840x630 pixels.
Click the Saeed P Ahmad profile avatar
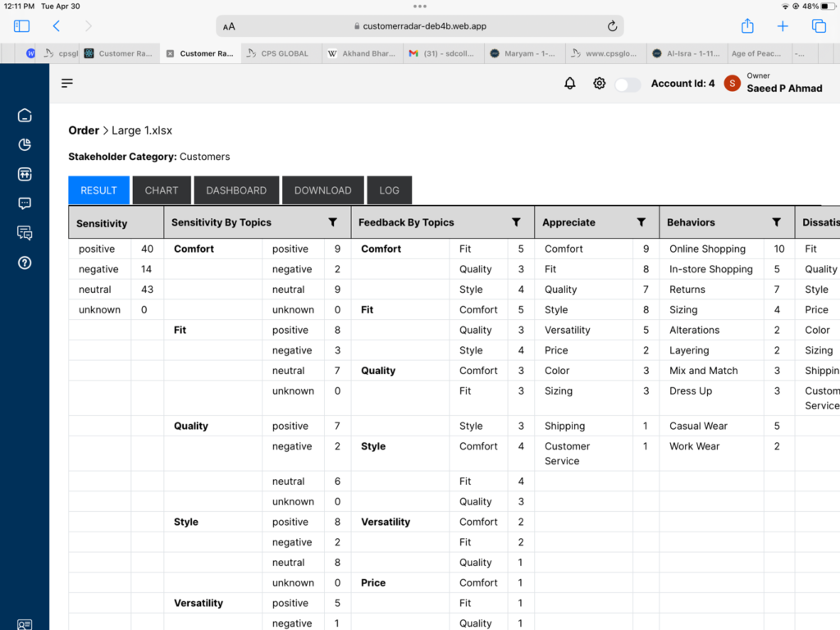point(732,84)
